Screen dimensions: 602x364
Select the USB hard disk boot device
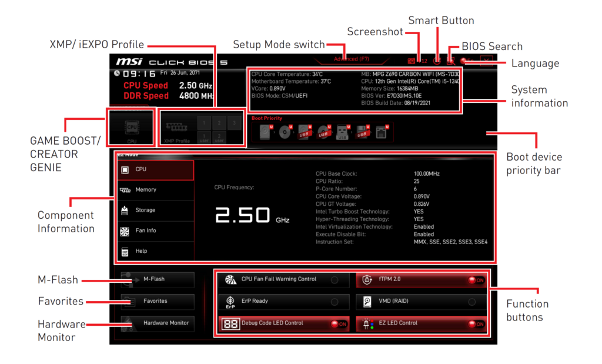tap(304, 132)
